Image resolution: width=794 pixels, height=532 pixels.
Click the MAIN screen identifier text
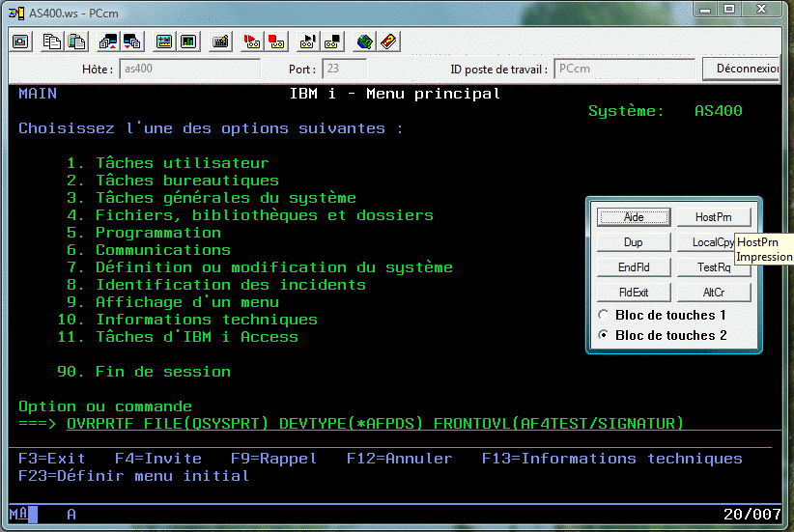38,94
